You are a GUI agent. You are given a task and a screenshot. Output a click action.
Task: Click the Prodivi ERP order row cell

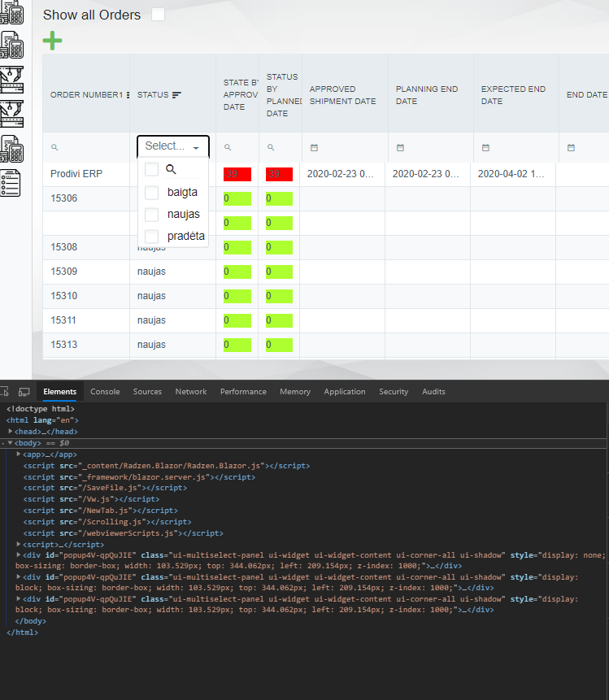click(x=76, y=174)
